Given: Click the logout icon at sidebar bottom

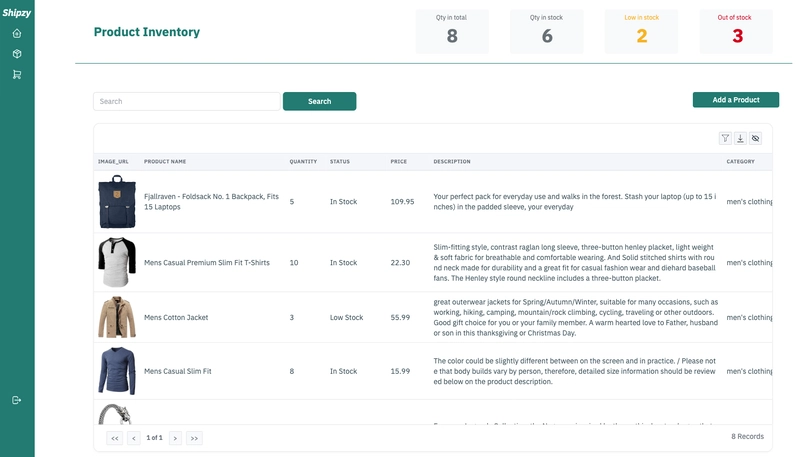Looking at the screenshot, I should click(17, 400).
